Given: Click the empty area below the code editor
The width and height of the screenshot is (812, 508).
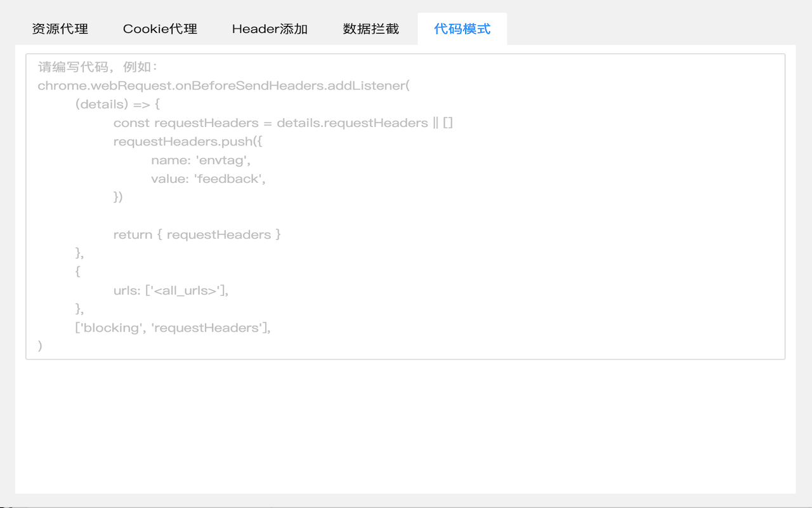Looking at the screenshot, I should 406,425.
